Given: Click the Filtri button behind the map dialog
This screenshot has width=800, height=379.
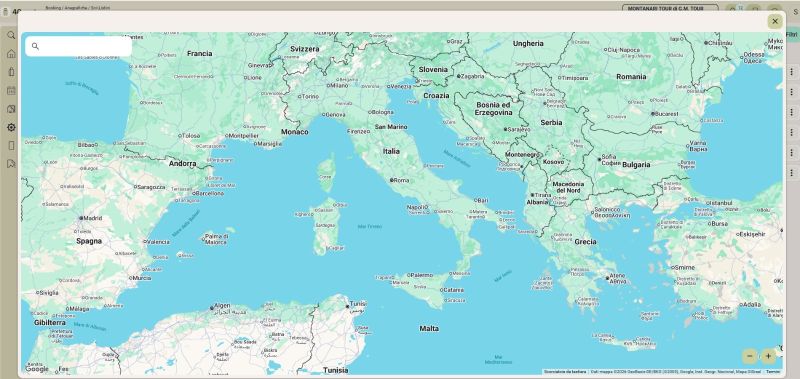Looking at the screenshot, I should pyautogui.click(x=791, y=34).
